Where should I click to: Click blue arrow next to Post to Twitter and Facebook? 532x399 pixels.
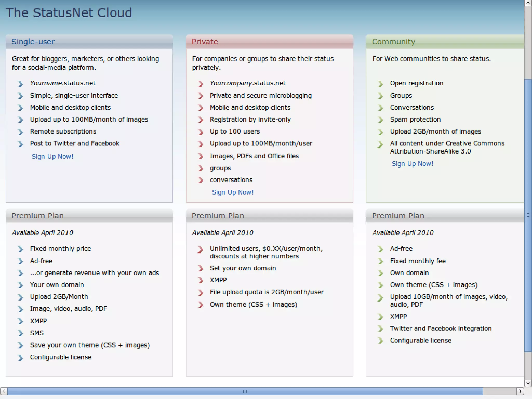(20, 144)
